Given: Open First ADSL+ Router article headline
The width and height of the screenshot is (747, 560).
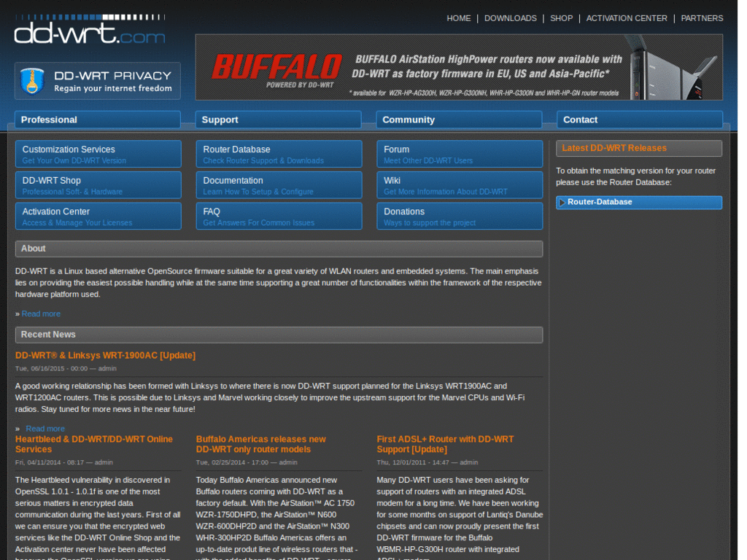Looking at the screenshot, I should [445, 444].
